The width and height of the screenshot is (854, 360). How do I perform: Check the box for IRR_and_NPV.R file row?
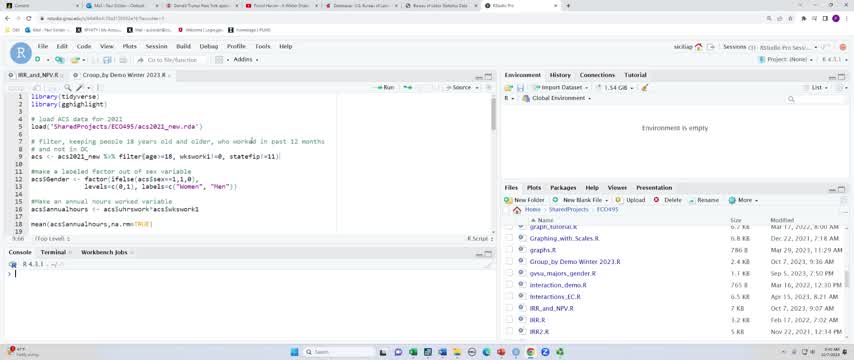[x=509, y=308]
